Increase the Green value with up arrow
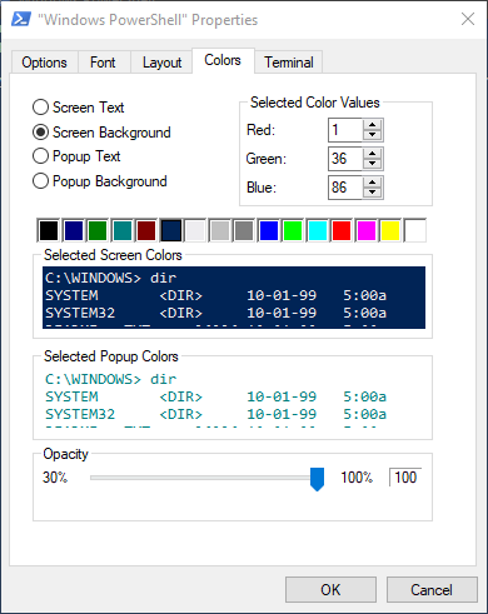The width and height of the screenshot is (488, 614). [372, 154]
